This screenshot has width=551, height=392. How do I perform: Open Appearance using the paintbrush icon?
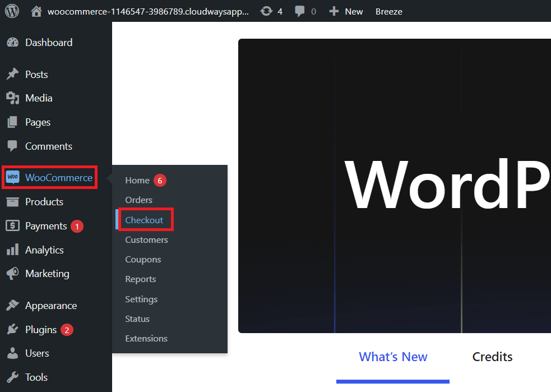[12, 305]
